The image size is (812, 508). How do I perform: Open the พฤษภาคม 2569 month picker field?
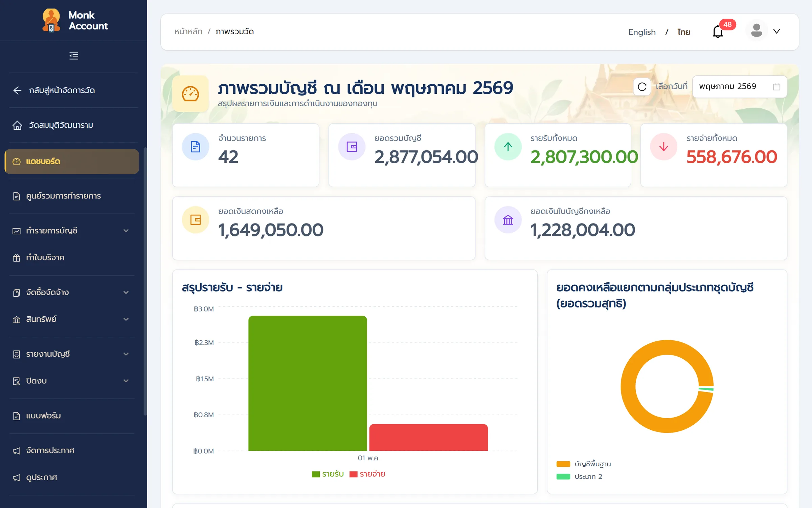click(x=740, y=87)
